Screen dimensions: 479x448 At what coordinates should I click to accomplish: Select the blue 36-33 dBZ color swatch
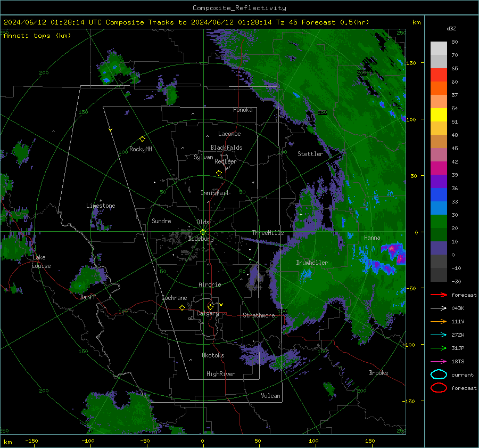439,195
